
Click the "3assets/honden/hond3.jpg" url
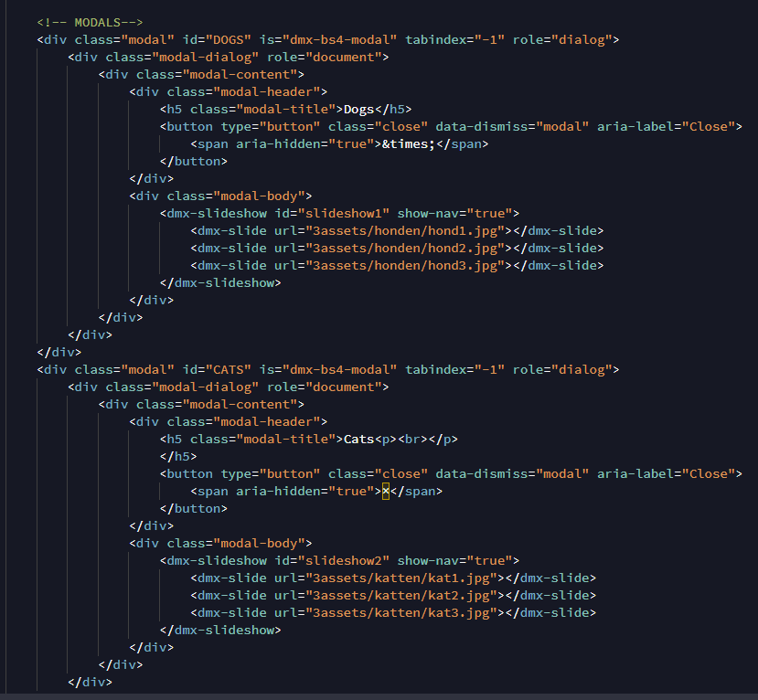(x=405, y=266)
